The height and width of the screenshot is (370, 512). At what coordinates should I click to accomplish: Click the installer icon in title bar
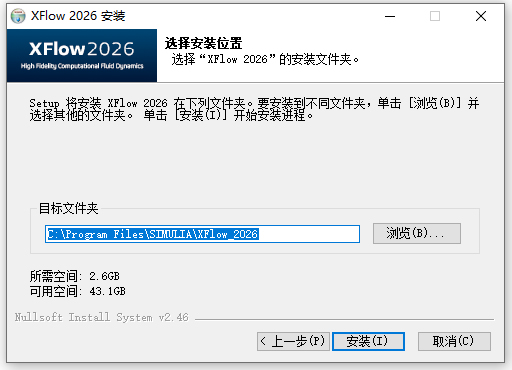click(x=18, y=16)
